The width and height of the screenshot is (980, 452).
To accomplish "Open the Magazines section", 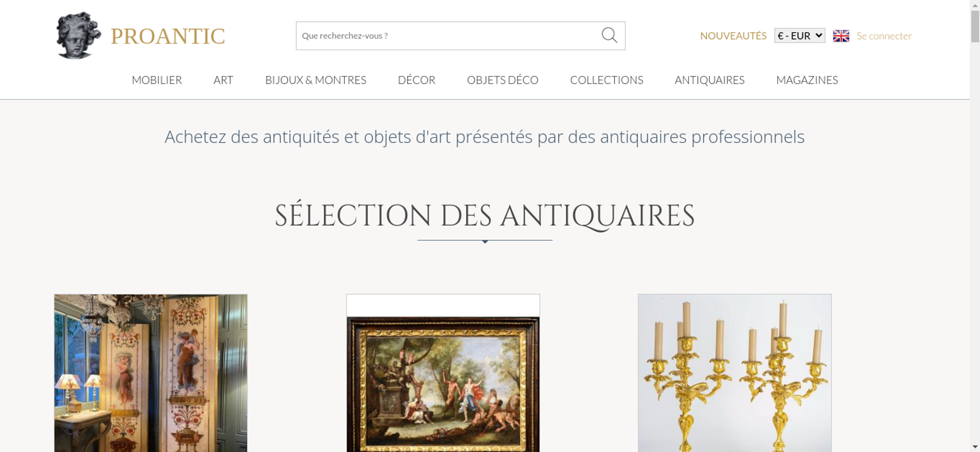I will (807, 80).
